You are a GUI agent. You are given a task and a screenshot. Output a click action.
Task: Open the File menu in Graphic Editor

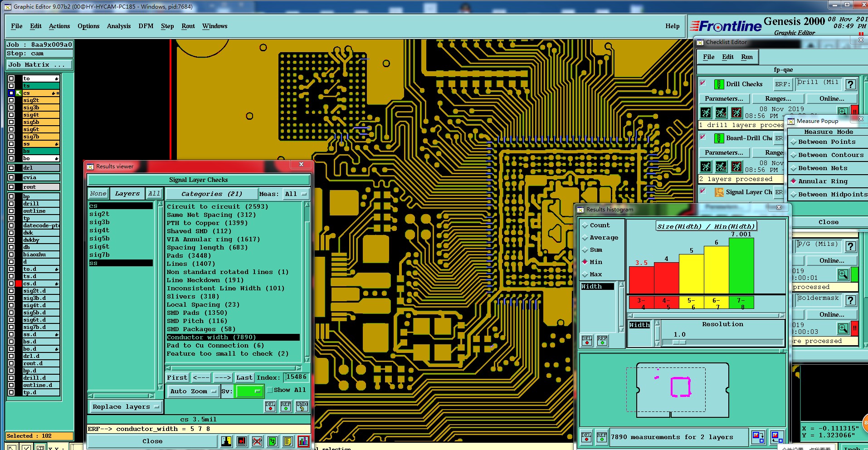pos(17,26)
